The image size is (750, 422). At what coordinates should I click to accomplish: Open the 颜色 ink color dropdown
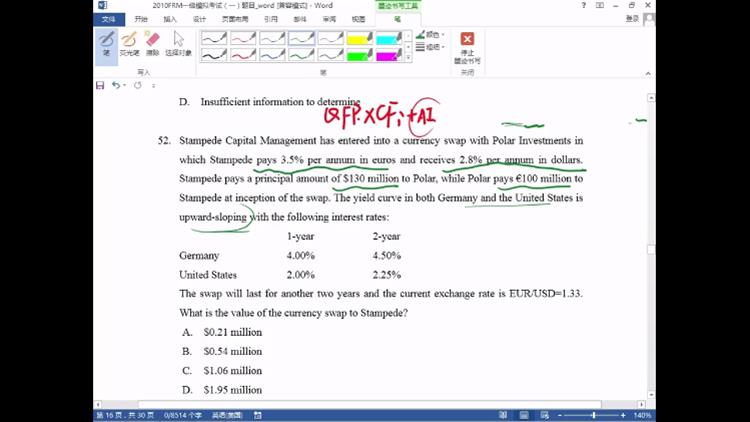(430, 34)
